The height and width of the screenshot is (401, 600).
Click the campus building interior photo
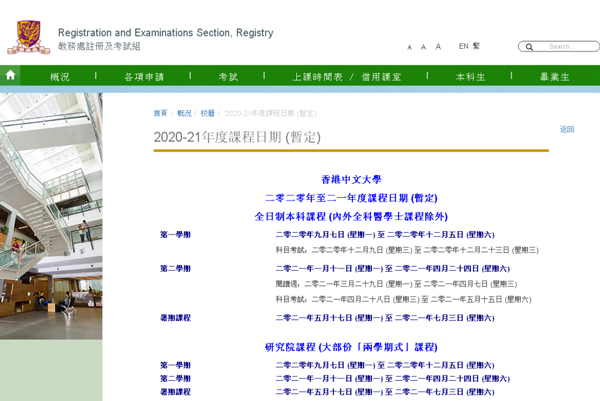[x=51, y=216]
